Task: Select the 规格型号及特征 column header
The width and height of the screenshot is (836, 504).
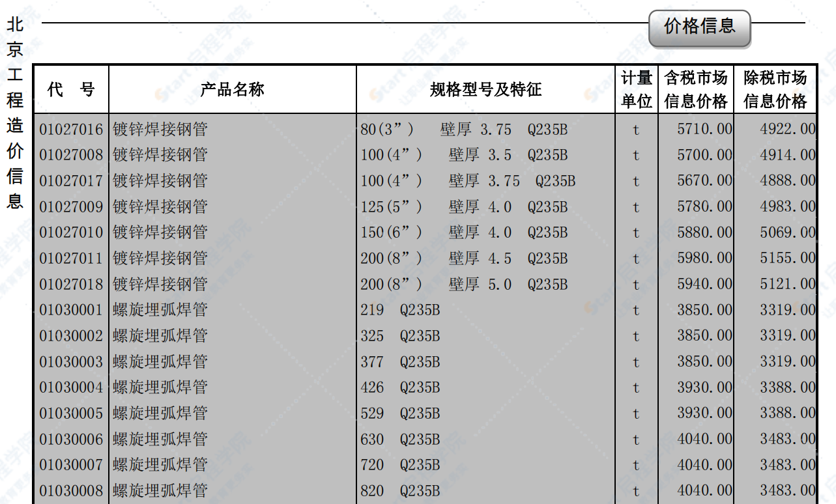Action: pos(485,90)
